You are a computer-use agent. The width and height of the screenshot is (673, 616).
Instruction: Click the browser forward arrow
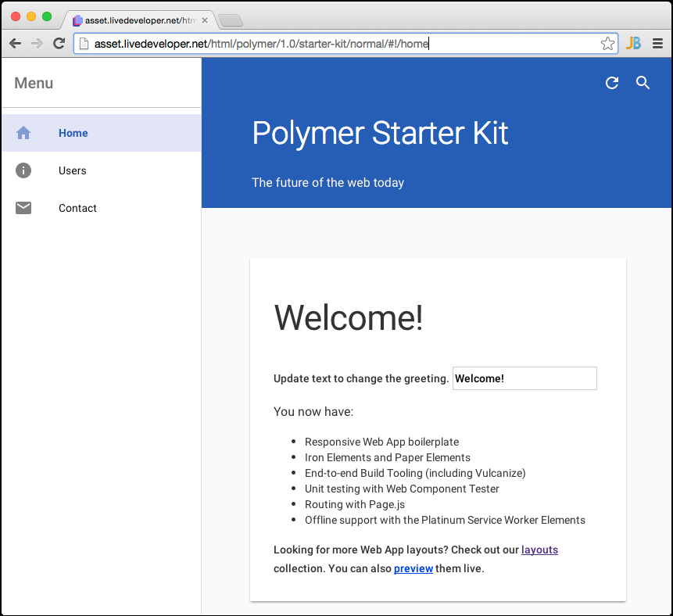(x=37, y=43)
